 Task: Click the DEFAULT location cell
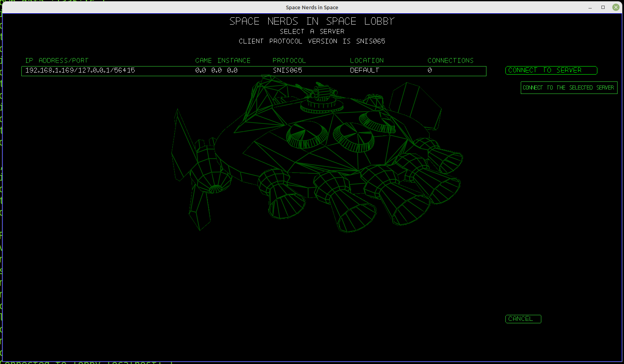point(365,70)
